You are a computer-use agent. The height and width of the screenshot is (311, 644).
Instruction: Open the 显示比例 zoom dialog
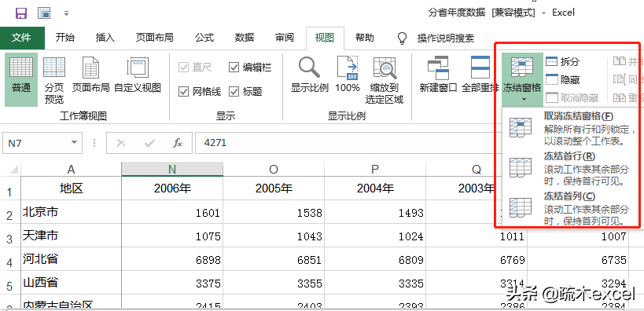coord(310,75)
